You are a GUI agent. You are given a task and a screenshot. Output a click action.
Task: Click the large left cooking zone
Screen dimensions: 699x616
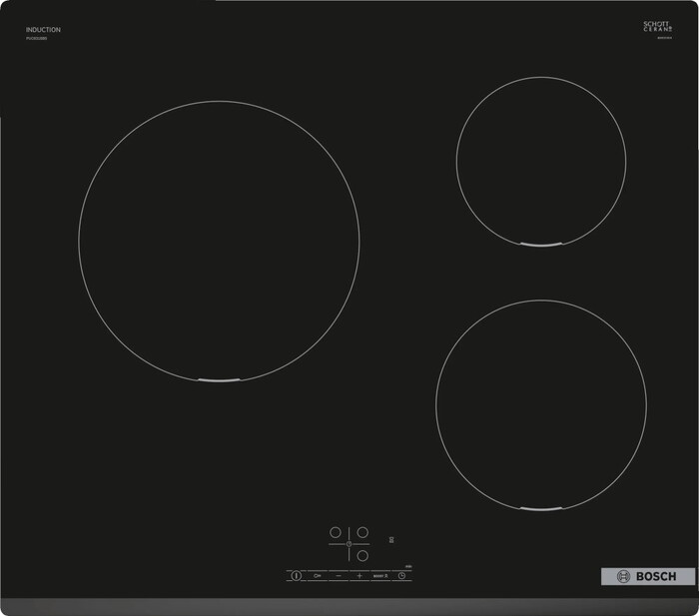point(219,241)
